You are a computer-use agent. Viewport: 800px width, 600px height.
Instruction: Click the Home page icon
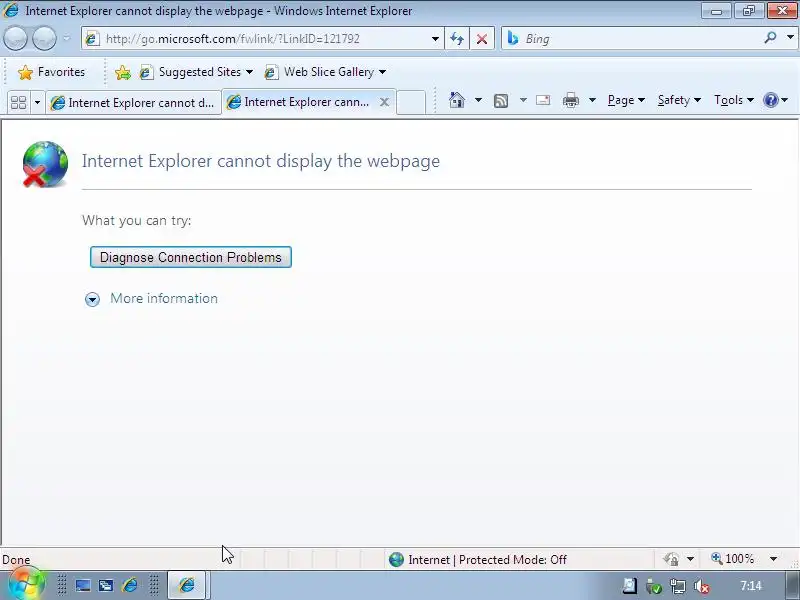click(457, 100)
